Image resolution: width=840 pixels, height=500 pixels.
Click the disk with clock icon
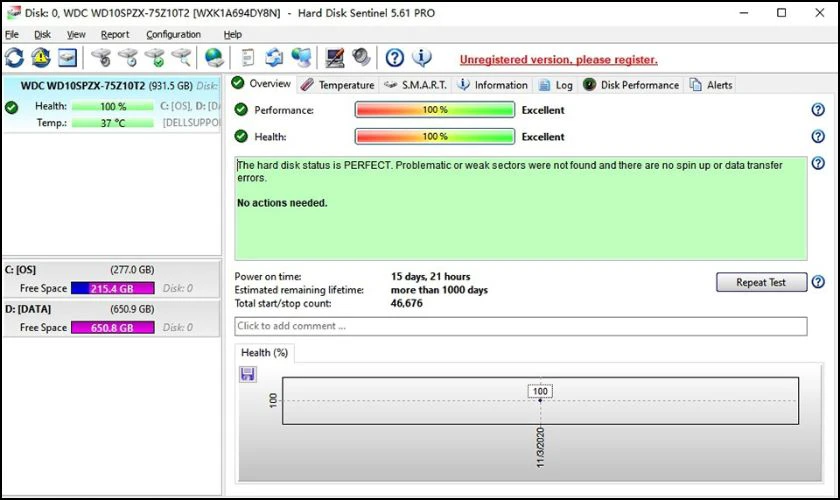[x=128, y=57]
